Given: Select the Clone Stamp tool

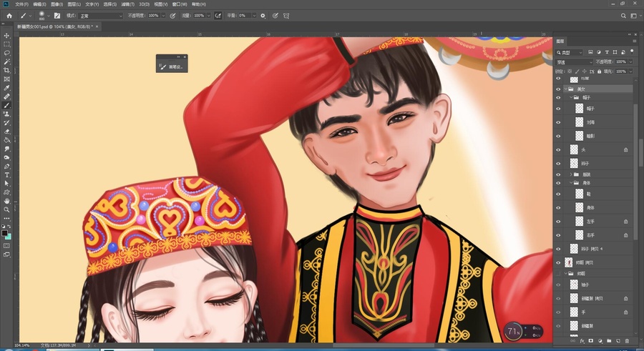Looking at the screenshot, I should [x=6, y=114].
